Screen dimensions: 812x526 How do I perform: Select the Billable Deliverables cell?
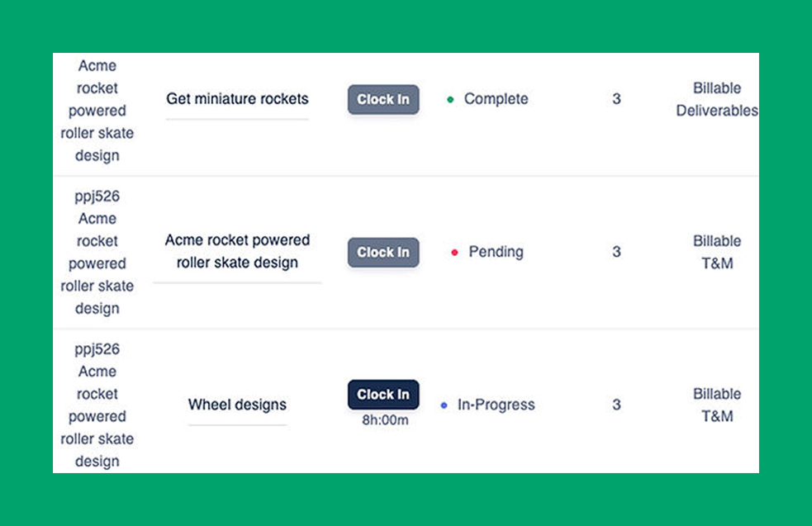pos(716,99)
